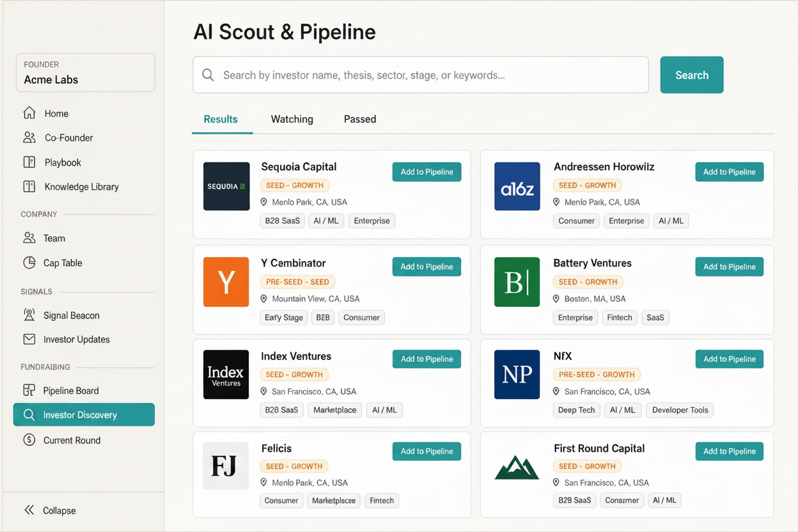Click Index Ventures' Marketplace tag
Screen dimensions: 798x532
click(335, 410)
